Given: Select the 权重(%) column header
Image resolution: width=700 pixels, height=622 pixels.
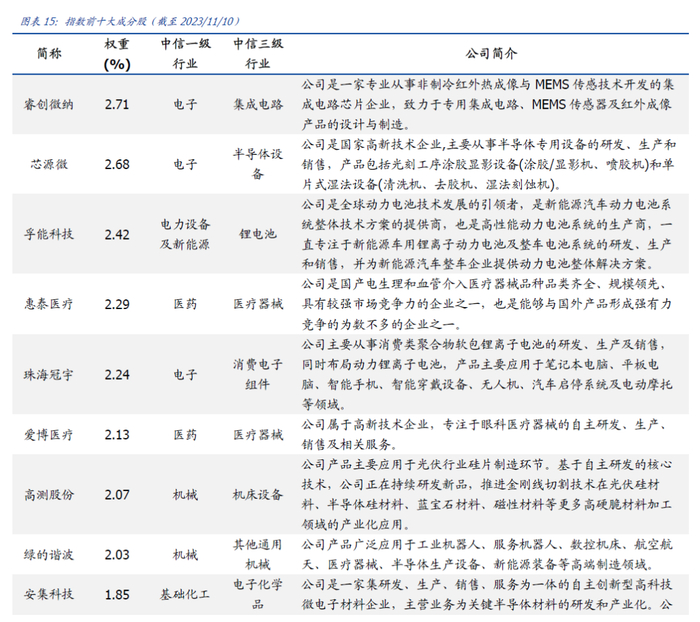Looking at the screenshot, I should [x=117, y=54].
